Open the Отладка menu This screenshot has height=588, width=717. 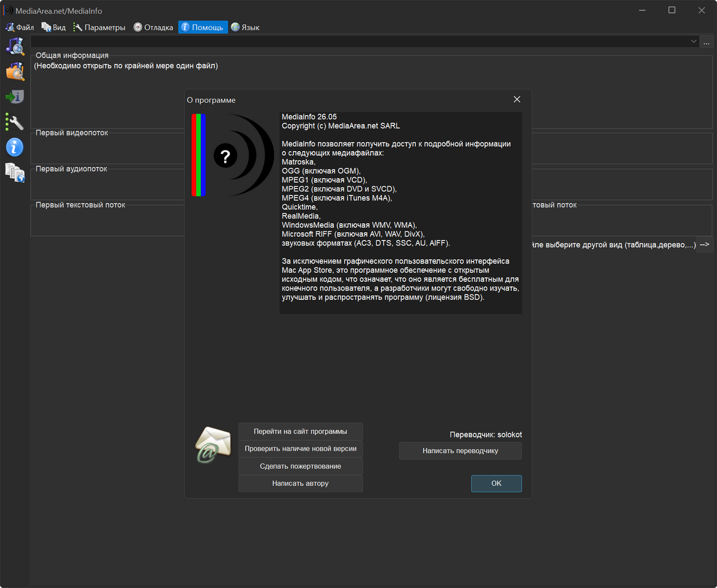(153, 27)
